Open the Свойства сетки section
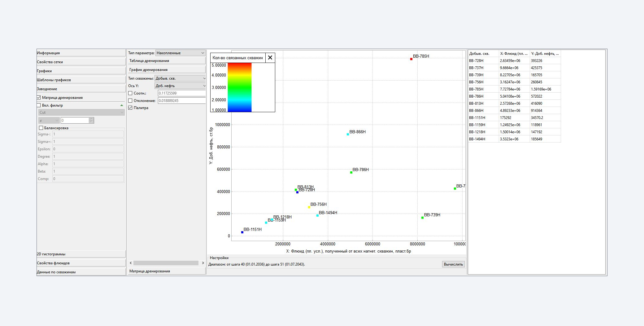Image resolution: width=644 pixels, height=326 pixels. pyautogui.click(x=81, y=62)
